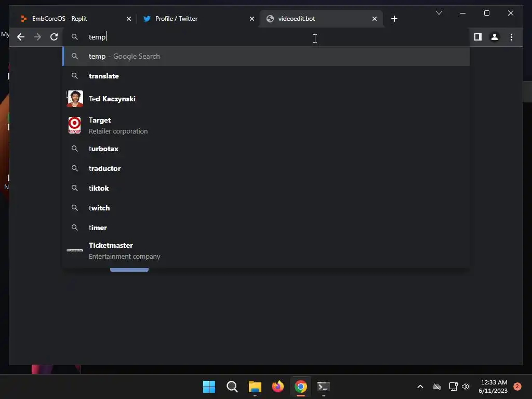This screenshot has height=399, width=532.
Task: Choose the tiktok suggestion
Action: (x=267, y=188)
